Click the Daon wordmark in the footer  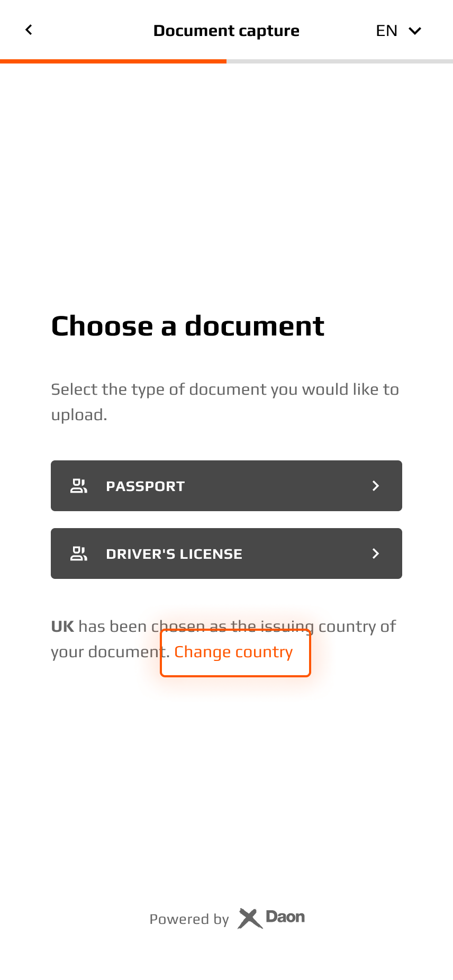(284, 917)
